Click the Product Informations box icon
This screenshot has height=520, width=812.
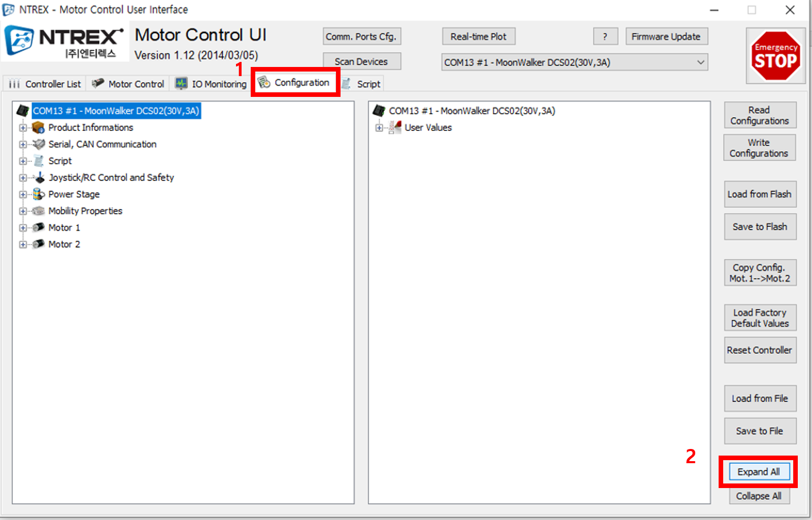(38, 128)
